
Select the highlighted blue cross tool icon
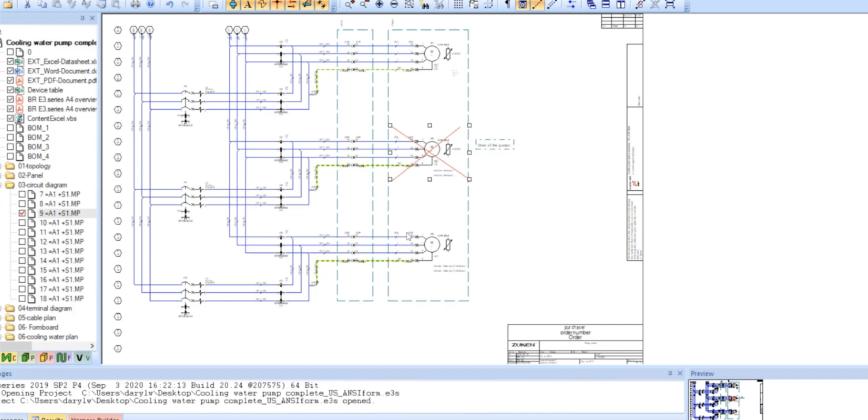pos(233,5)
